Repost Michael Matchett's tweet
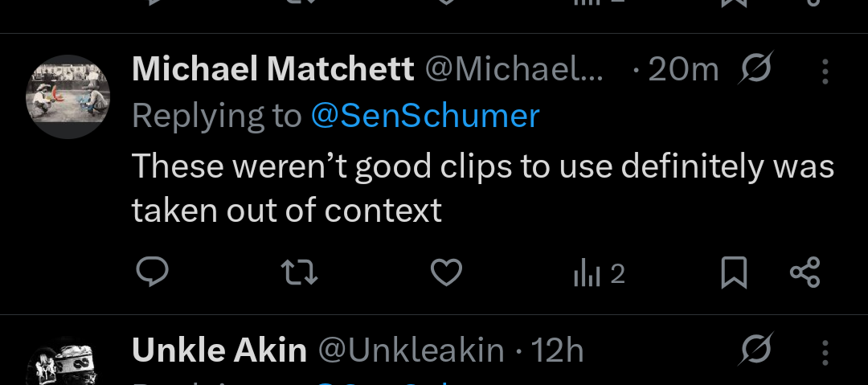 (x=301, y=274)
